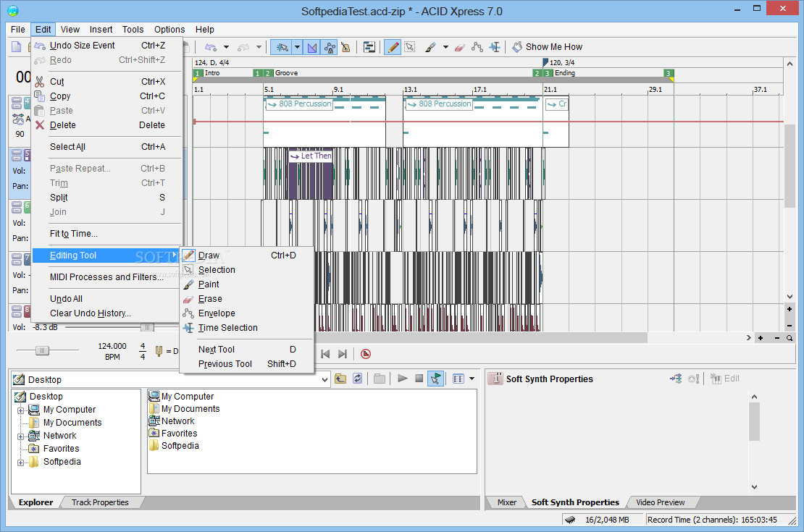Open the Desktop folder path dropdown
Viewport: 804px width, 532px height.
(x=324, y=380)
